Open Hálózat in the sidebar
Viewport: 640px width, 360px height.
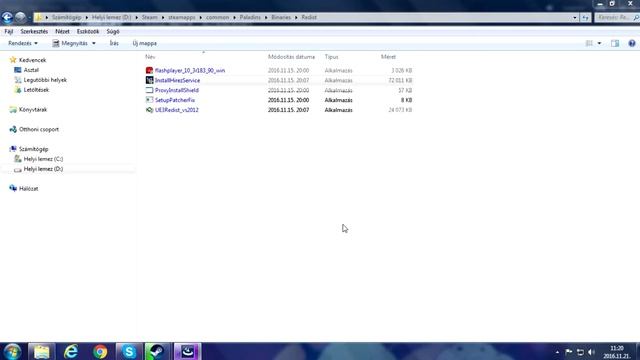point(29,189)
